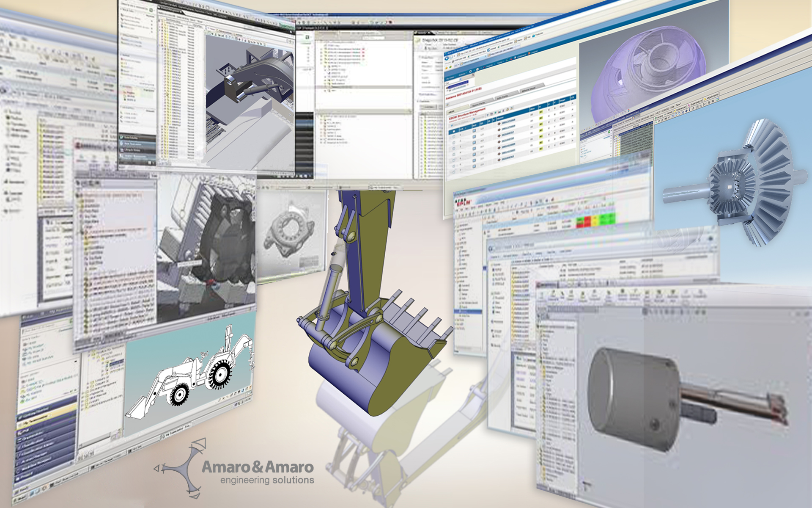The image size is (812, 508).
Task: Click the blue structure icon in first EBOM row
Action: point(474,131)
